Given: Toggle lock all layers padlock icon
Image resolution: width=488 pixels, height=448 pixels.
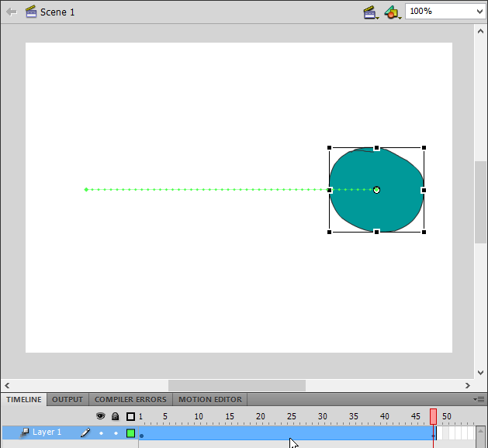Looking at the screenshot, I should click(115, 416).
